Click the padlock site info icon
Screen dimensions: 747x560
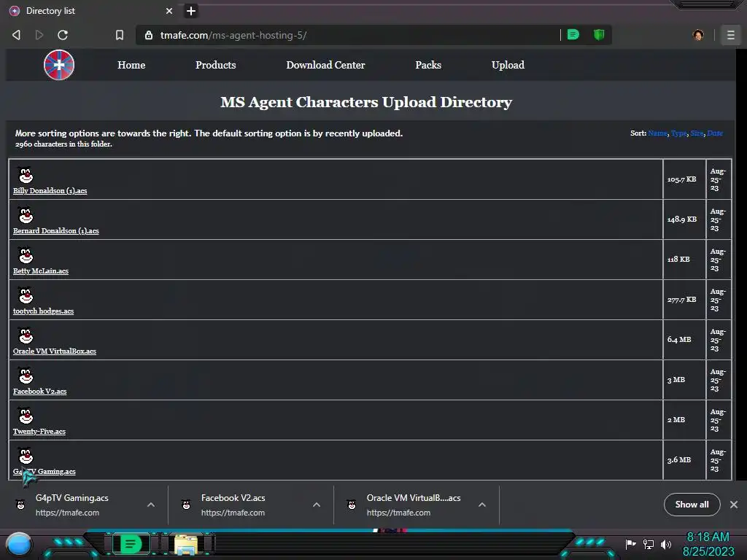[149, 35]
